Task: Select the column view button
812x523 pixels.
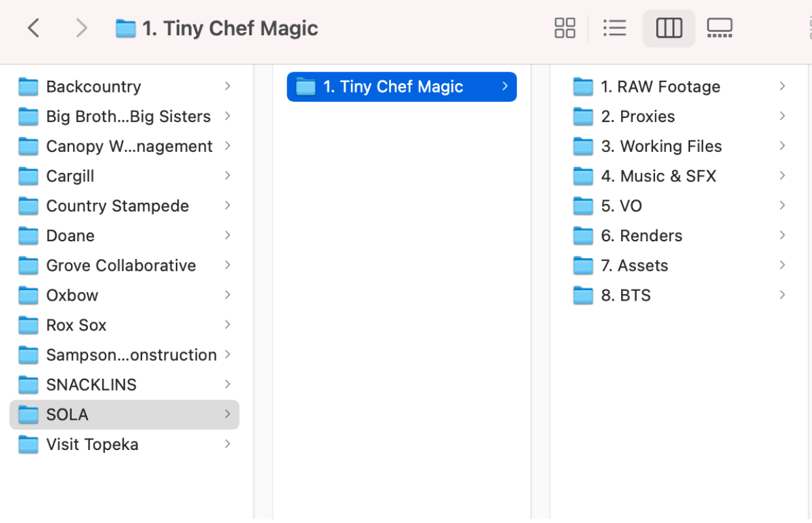Action: point(669,28)
